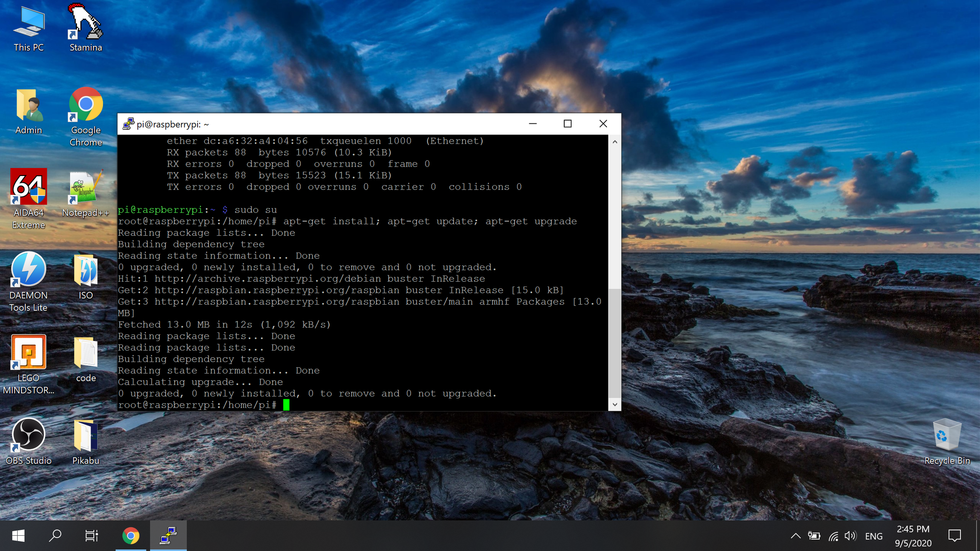Click the terminal input field
This screenshot has height=551, width=980.
click(286, 404)
